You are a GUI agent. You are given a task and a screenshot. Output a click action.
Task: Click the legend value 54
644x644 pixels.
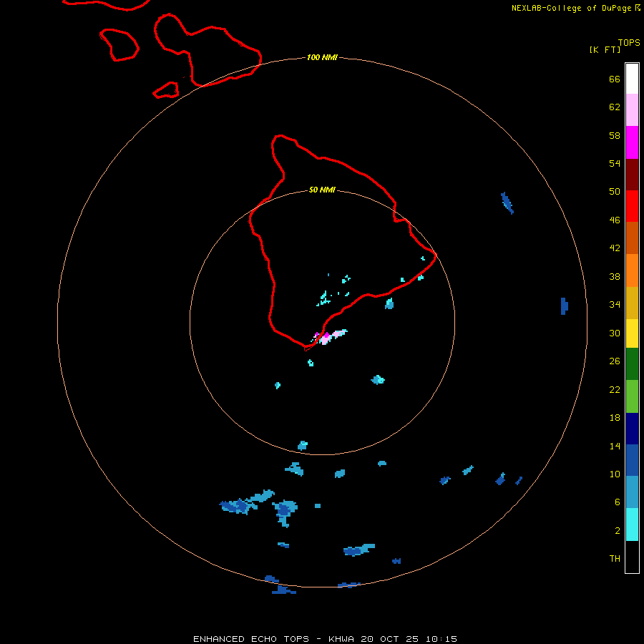point(615,163)
